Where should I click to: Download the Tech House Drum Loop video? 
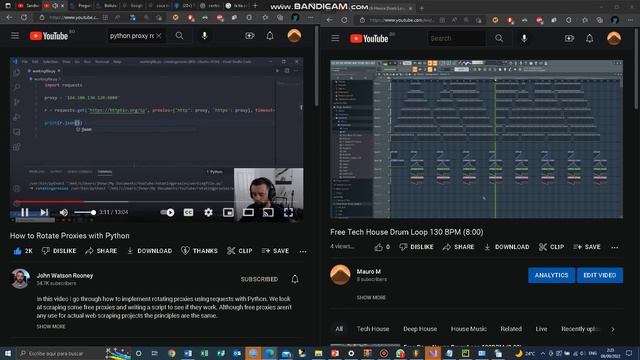click(x=507, y=247)
